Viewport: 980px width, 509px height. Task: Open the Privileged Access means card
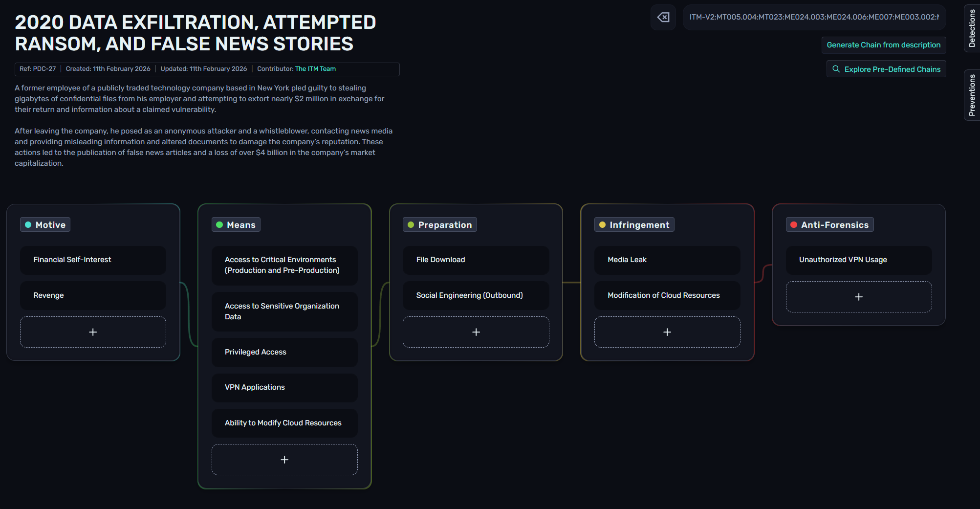coord(284,352)
